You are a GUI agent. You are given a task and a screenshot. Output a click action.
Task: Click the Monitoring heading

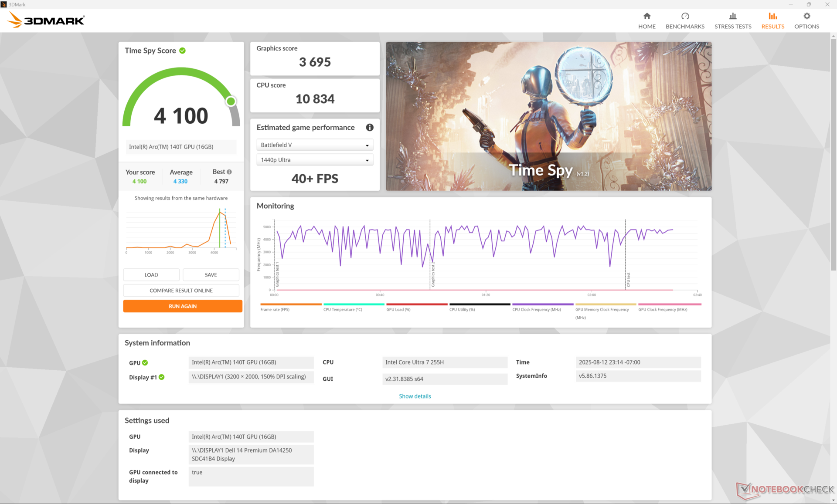click(275, 206)
